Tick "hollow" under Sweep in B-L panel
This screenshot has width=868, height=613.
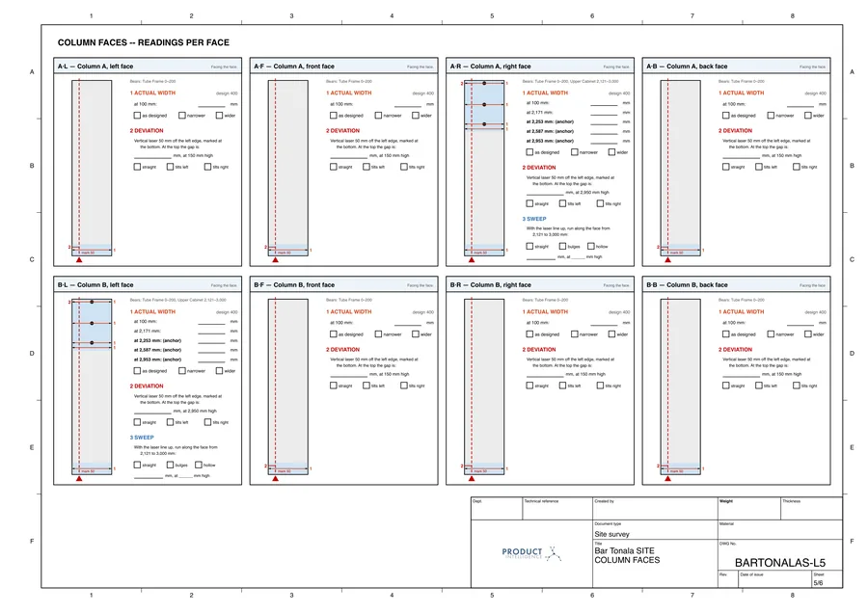tap(198, 465)
